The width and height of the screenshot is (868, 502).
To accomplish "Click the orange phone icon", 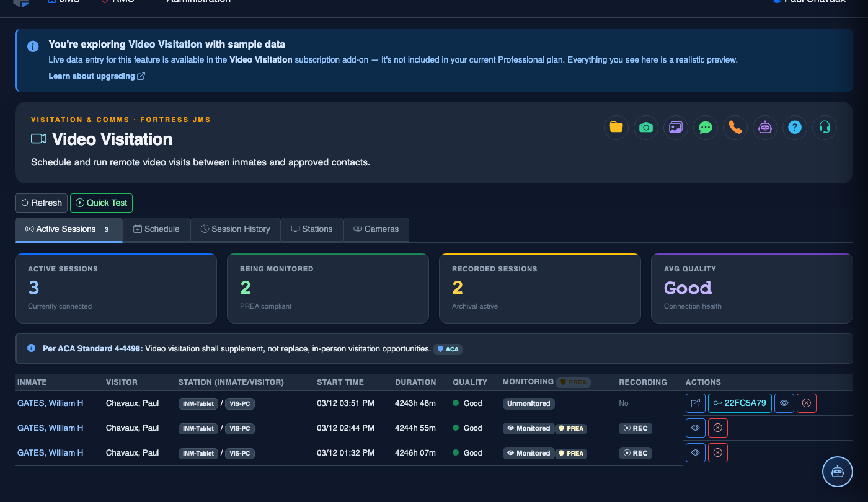I will 735,128.
